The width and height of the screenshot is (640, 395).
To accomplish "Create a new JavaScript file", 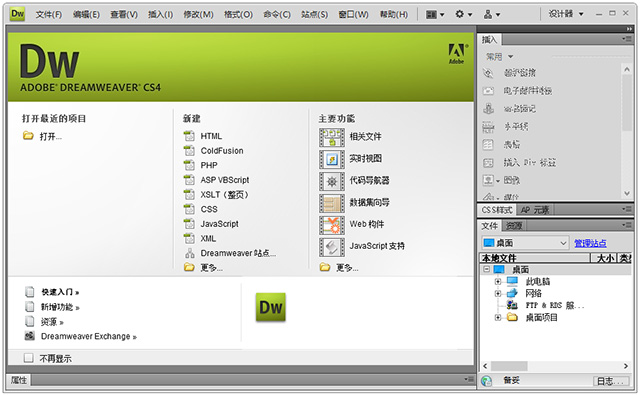I will coord(219,224).
